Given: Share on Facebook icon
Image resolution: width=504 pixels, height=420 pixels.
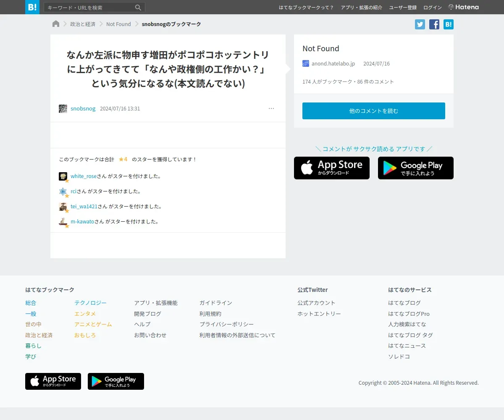Looking at the screenshot, I should pyautogui.click(x=434, y=24).
